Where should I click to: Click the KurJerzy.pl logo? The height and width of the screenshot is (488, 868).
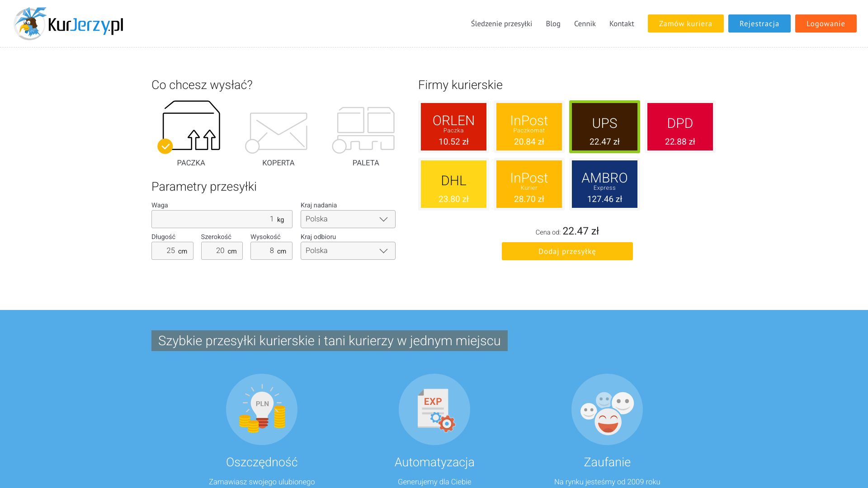(x=69, y=23)
